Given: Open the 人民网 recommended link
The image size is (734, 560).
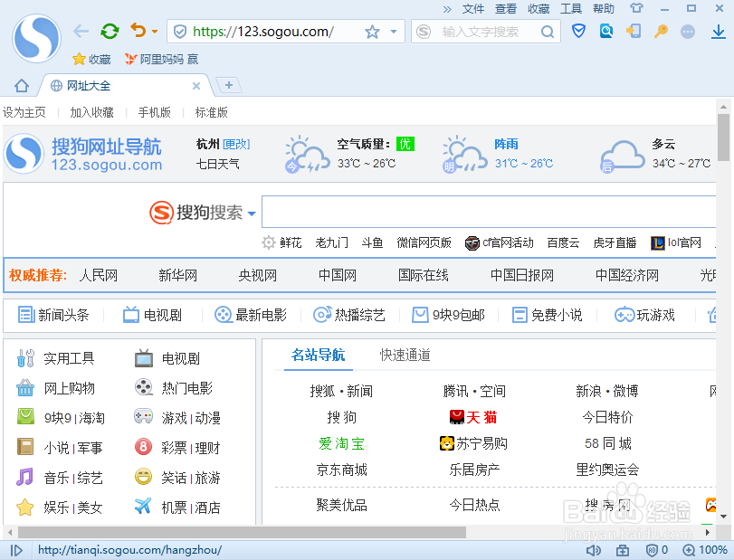Looking at the screenshot, I should point(99,275).
